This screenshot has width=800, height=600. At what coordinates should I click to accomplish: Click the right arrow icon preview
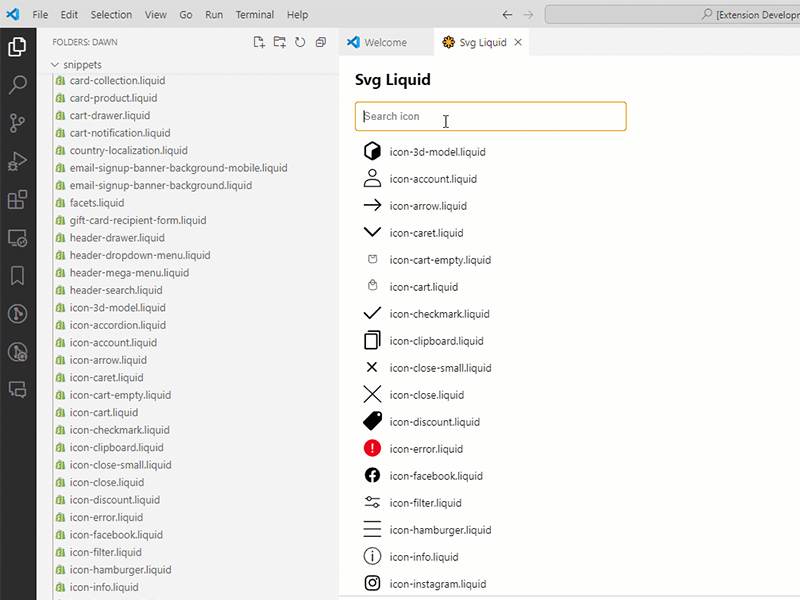(x=372, y=205)
